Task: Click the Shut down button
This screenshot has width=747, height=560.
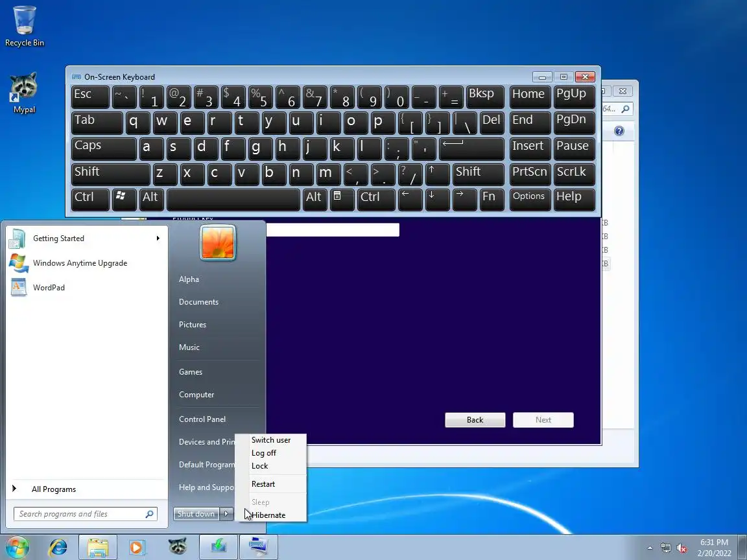Action: [x=196, y=514]
